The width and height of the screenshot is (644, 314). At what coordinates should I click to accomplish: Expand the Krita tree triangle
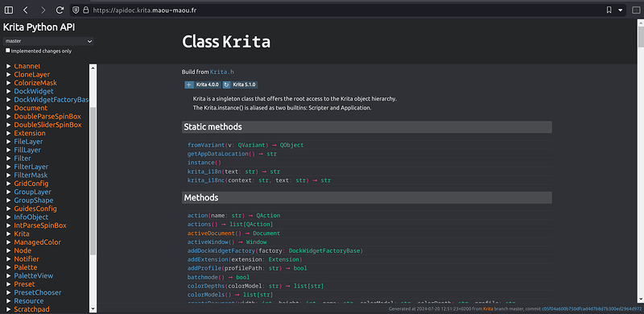click(x=9, y=233)
